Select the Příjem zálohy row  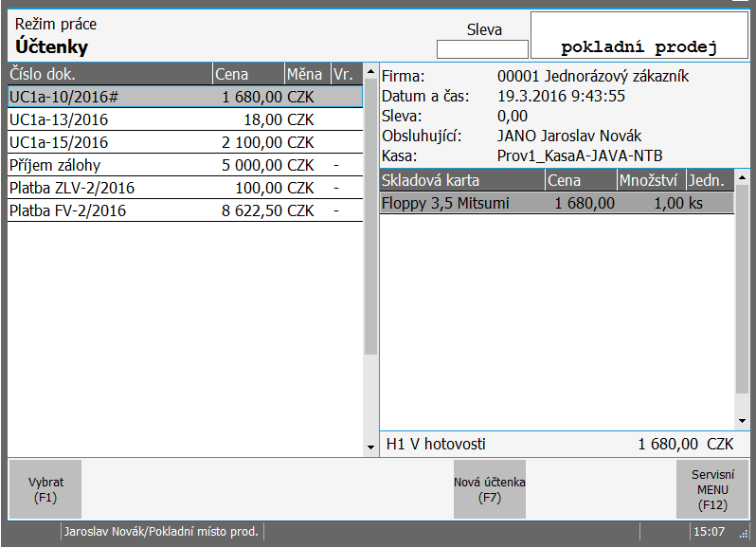point(185,165)
